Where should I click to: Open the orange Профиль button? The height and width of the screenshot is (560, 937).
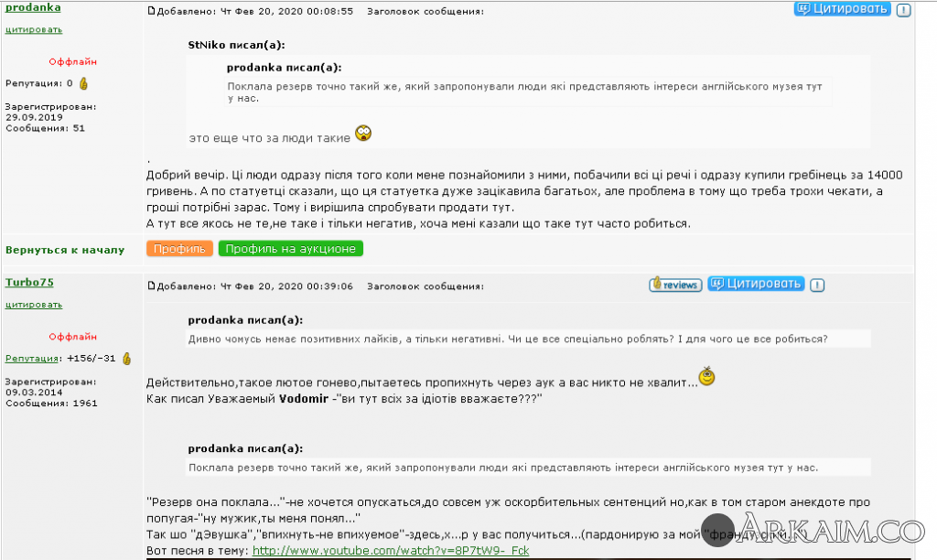point(179,249)
